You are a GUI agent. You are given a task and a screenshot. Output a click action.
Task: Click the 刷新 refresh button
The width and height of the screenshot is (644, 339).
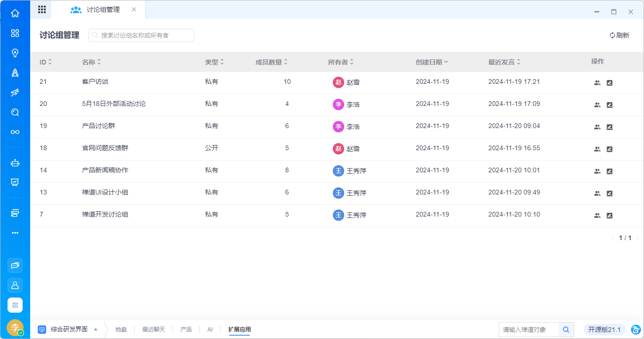tap(619, 35)
